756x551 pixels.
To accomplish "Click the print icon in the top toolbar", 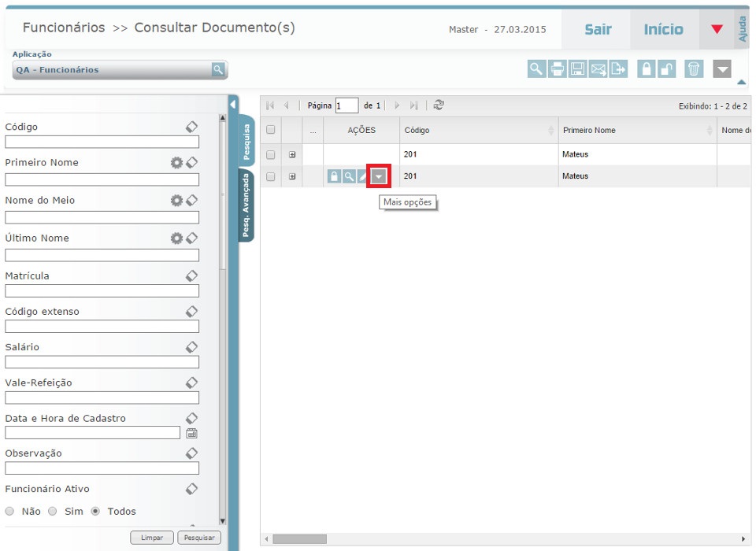I will click(558, 69).
